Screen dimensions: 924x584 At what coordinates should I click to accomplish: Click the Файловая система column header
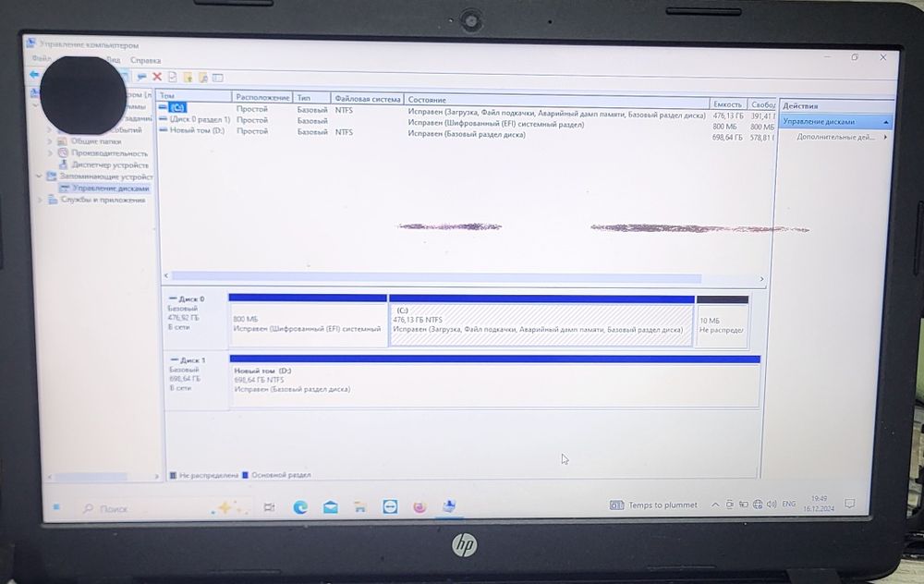(x=367, y=99)
